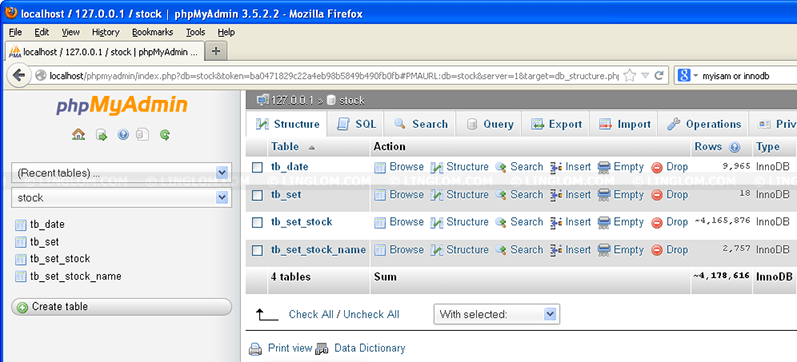Screen dimensions: 797x362
Task: Open phpMyAdmin home icon in sidebar
Action: pyautogui.click(x=78, y=135)
